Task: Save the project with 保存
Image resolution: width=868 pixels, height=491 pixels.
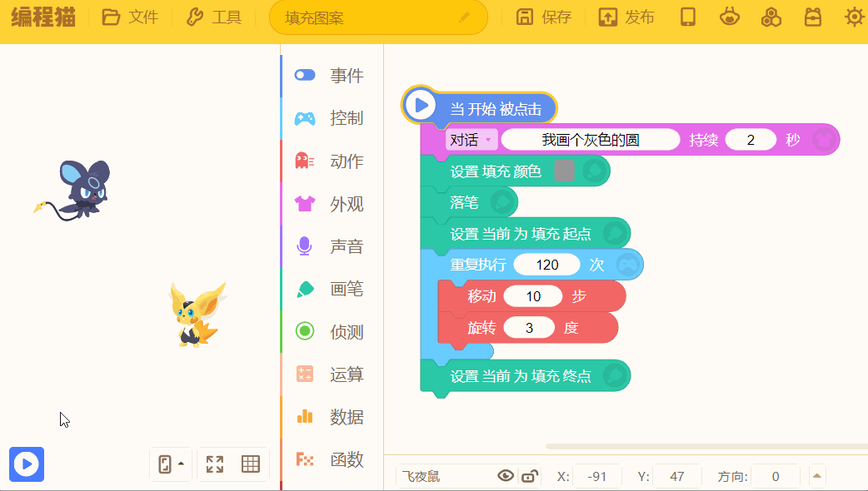Action: tap(544, 17)
